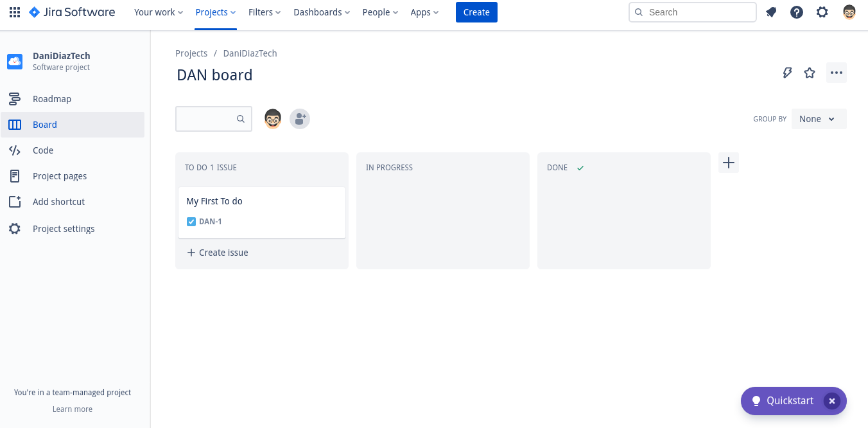Check off the DAN-1 task type icon
Viewport: 868px width, 428px height.
pos(191,221)
